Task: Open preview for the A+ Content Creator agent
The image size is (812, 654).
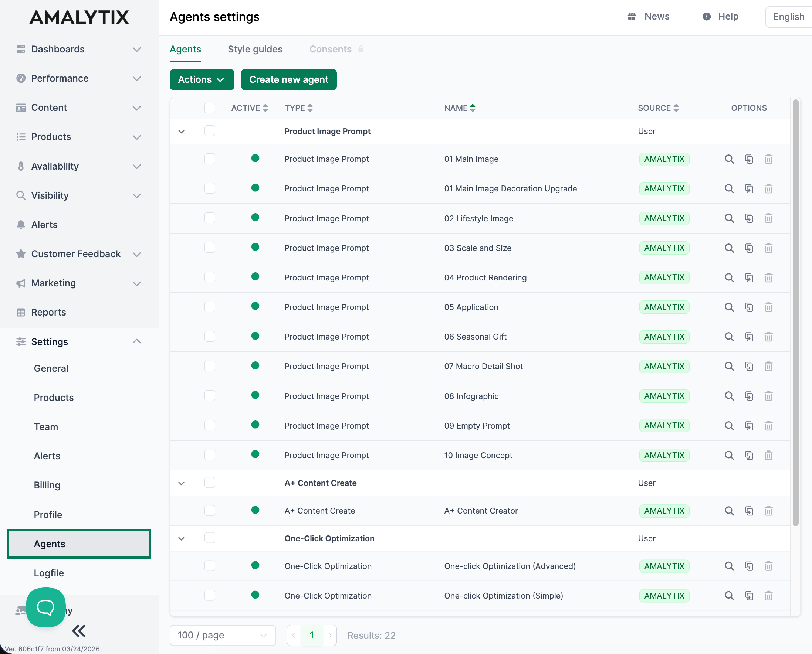Action: tap(729, 511)
